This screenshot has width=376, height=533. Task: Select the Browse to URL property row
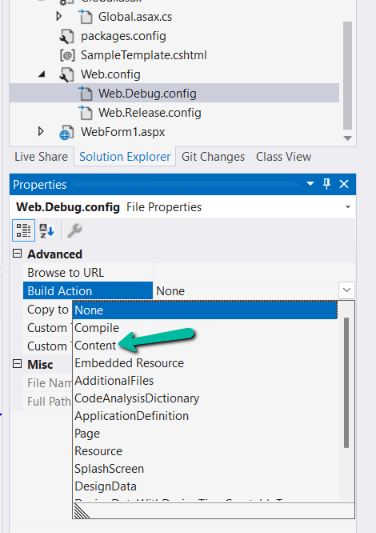[x=189, y=273]
